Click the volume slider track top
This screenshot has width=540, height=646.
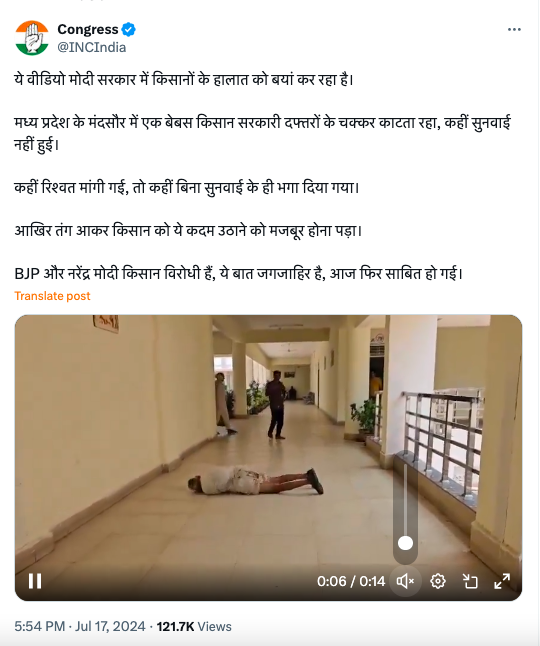pyautogui.click(x=405, y=468)
